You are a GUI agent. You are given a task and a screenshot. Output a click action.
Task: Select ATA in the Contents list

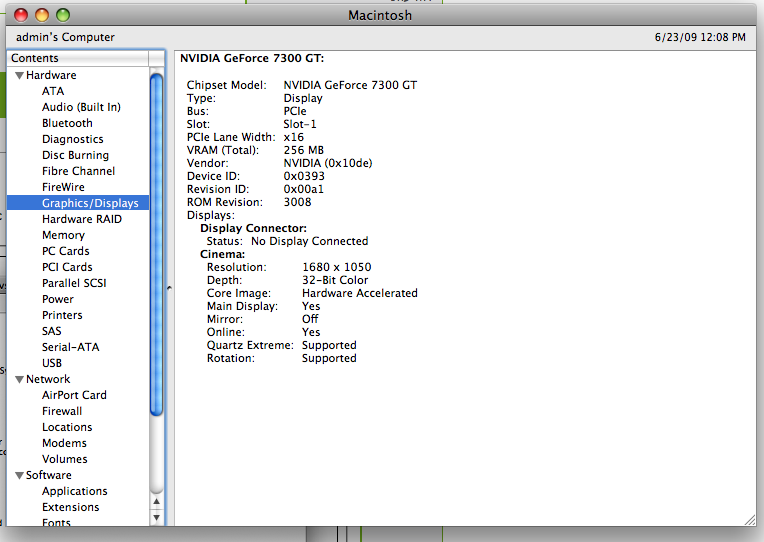52,91
